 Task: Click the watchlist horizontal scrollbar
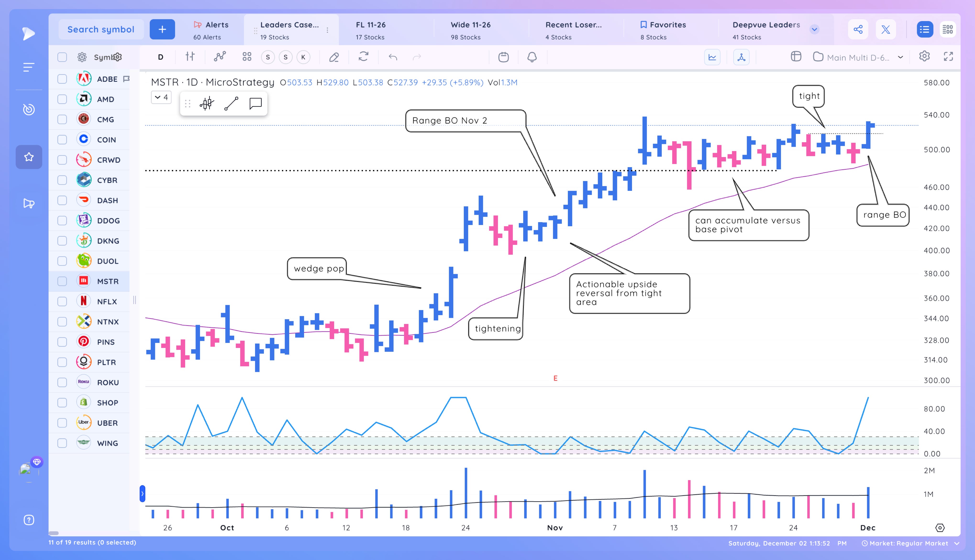(54, 533)
